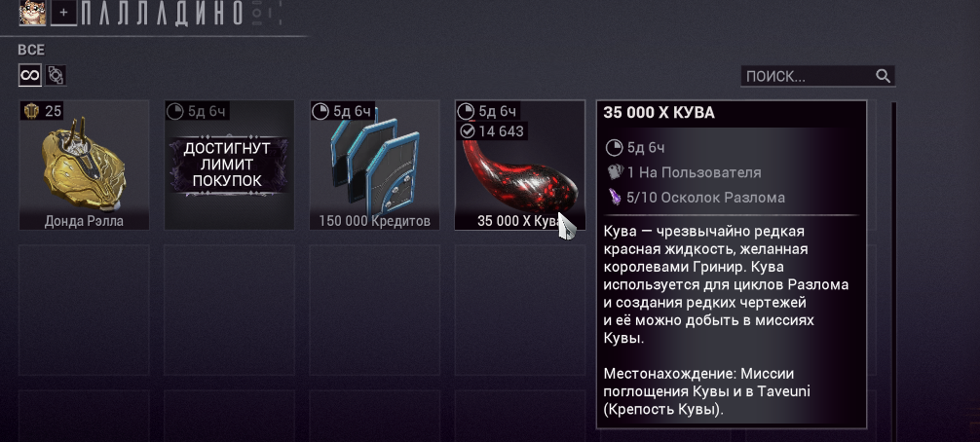980x442 pixels.
Task: Click the clock icon in the Кува tooltip
Action: pos(615,148)
